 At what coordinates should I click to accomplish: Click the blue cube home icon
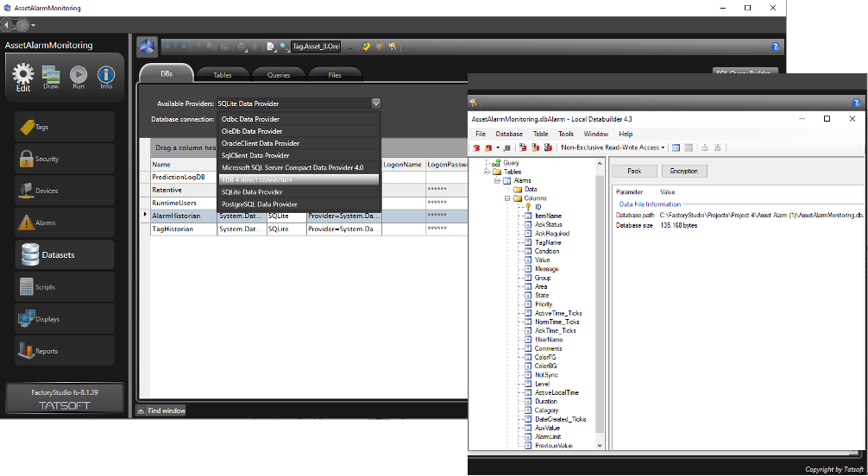[x=148, y=47]
